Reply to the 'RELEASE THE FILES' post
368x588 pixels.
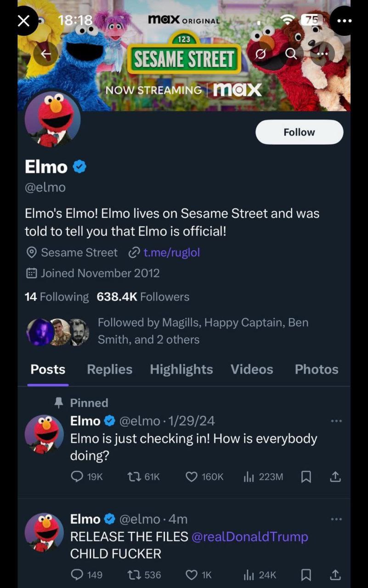pyautogui.click(x=77, y=575)
